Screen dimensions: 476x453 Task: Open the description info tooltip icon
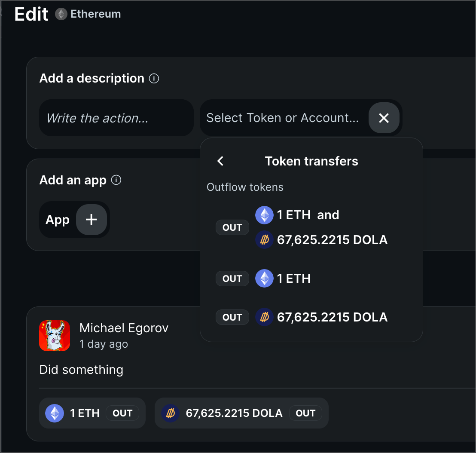[x=154, y=78]
